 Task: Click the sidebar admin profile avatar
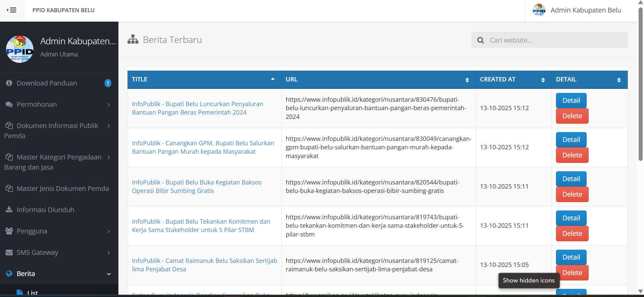point(20,49)
